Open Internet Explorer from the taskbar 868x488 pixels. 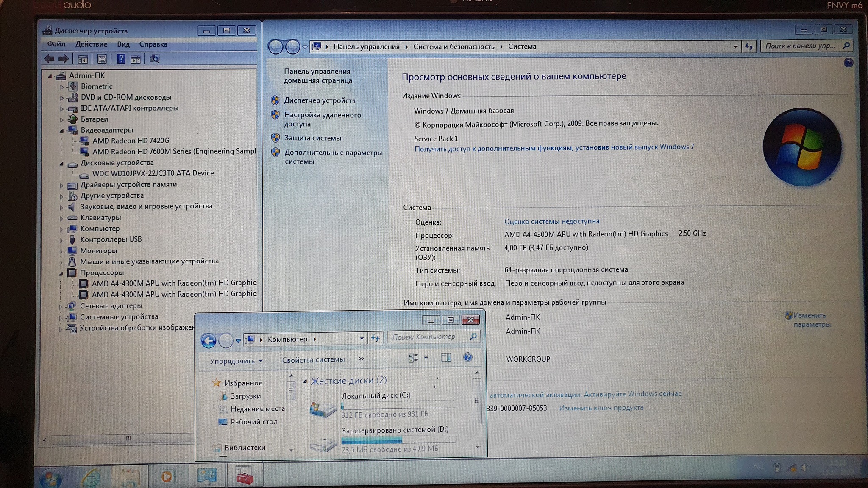click(91, 477)
